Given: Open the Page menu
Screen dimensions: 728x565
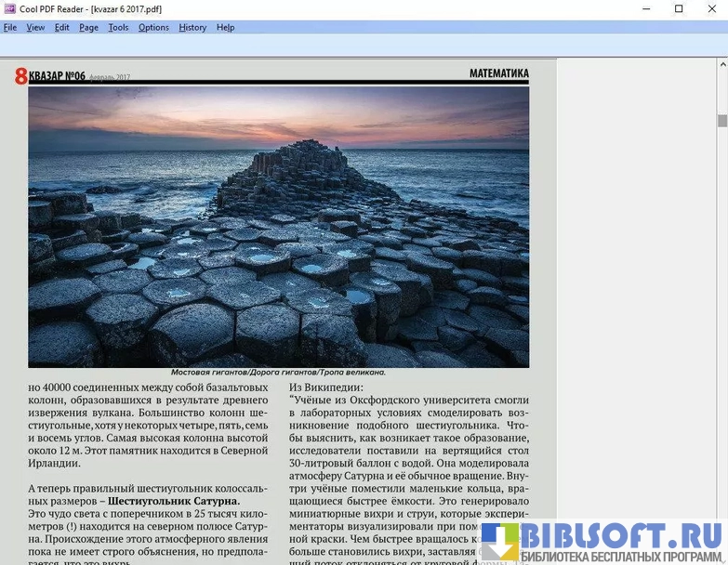Looking at the screenshot, I should click(88, 27).
